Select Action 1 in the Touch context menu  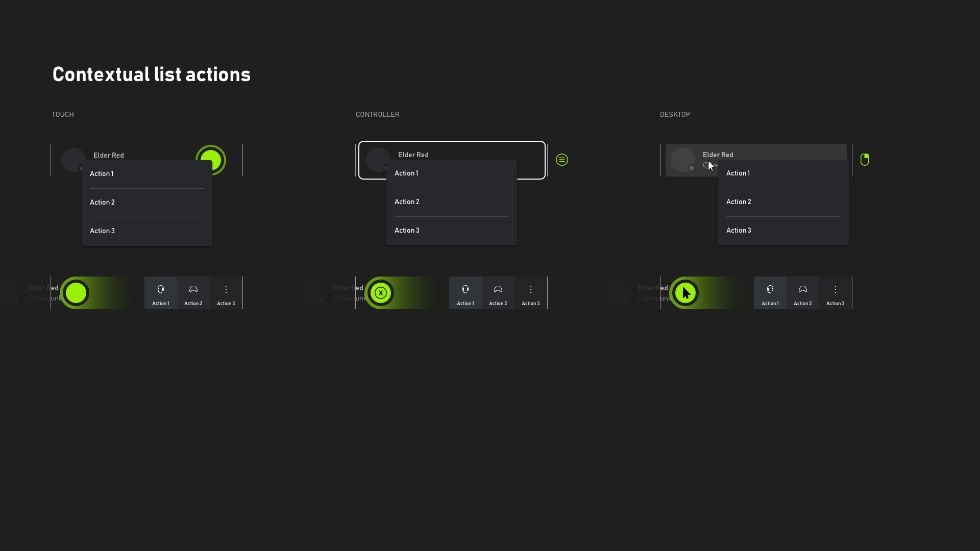click(147, 174)
